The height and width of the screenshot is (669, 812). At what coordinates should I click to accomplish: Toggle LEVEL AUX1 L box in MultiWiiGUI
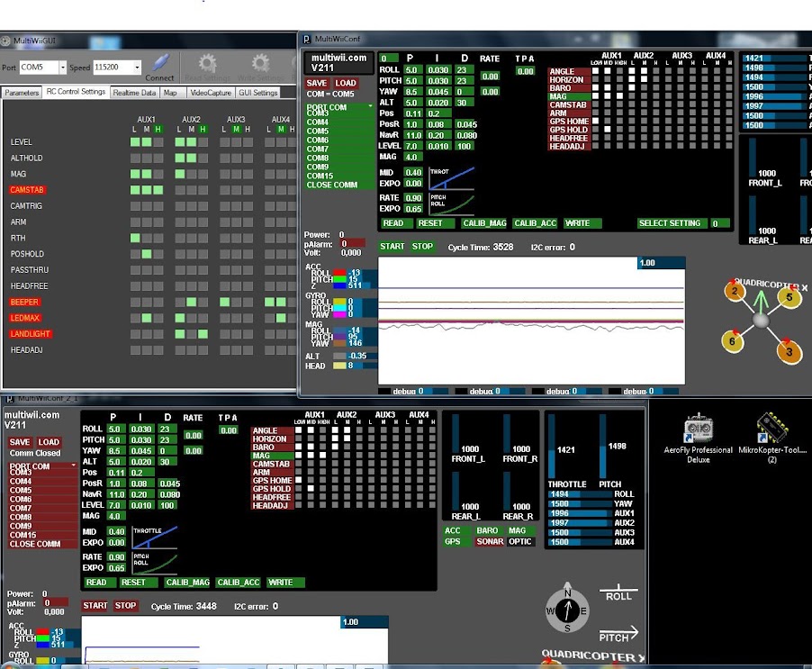[x=135, y=142]
